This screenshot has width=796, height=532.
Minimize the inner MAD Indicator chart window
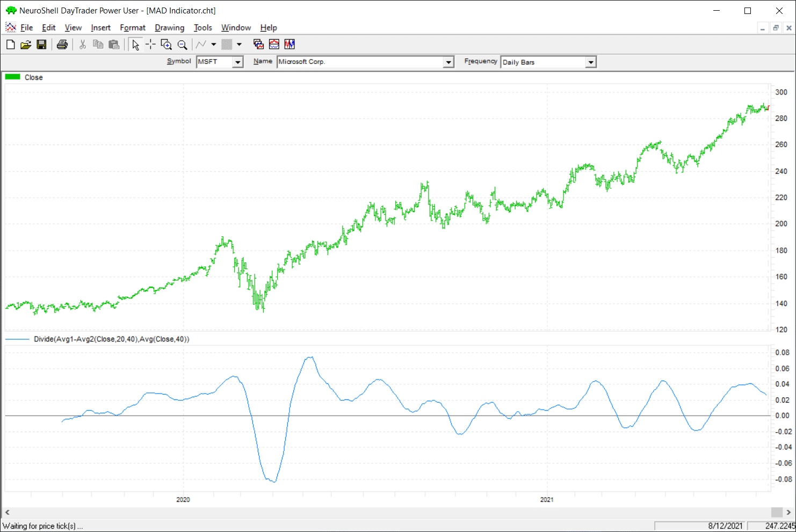(x=763, y=28)
